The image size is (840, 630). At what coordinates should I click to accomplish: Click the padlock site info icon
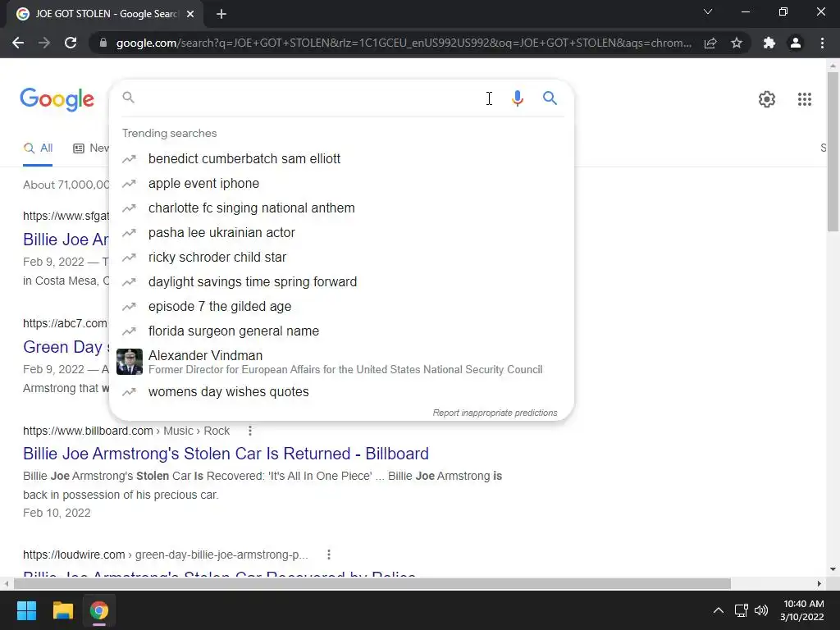coord(103,43)
